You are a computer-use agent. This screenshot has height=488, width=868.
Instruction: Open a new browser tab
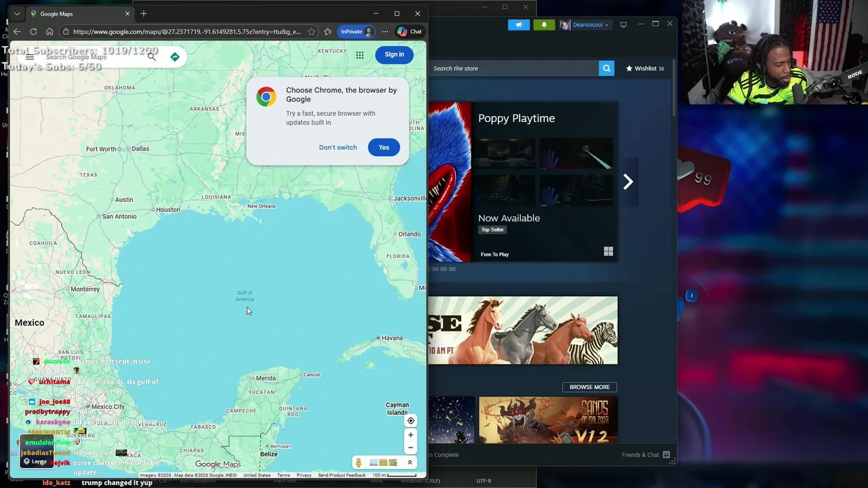pos(144,14)
